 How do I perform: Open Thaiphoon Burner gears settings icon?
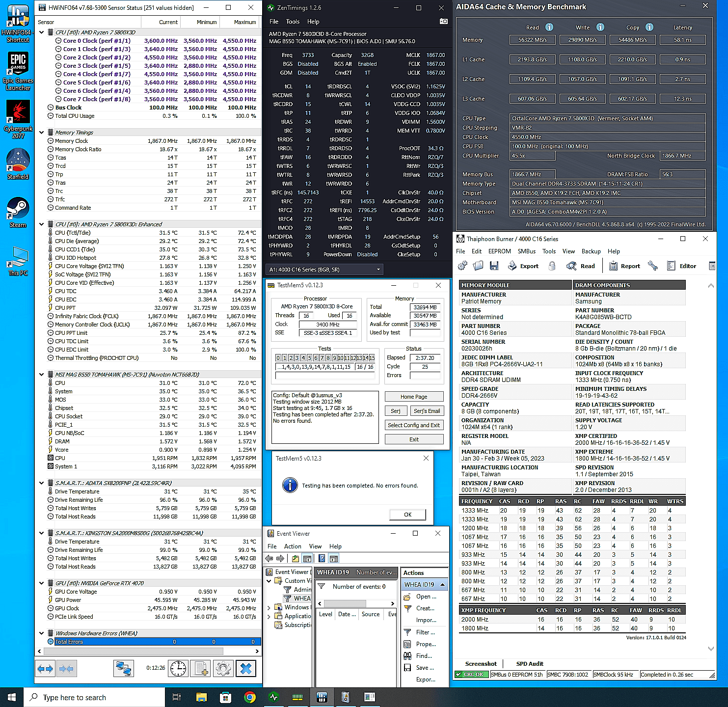click(462, 266)
